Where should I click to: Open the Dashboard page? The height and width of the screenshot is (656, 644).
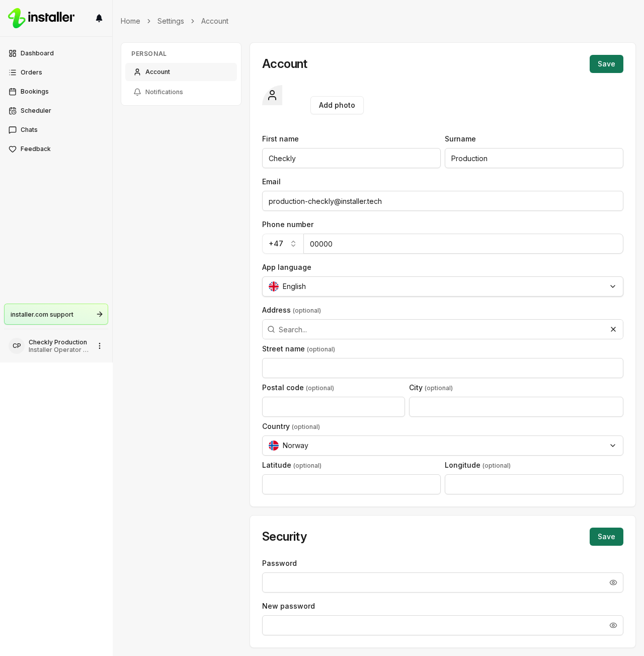point(56,53)
